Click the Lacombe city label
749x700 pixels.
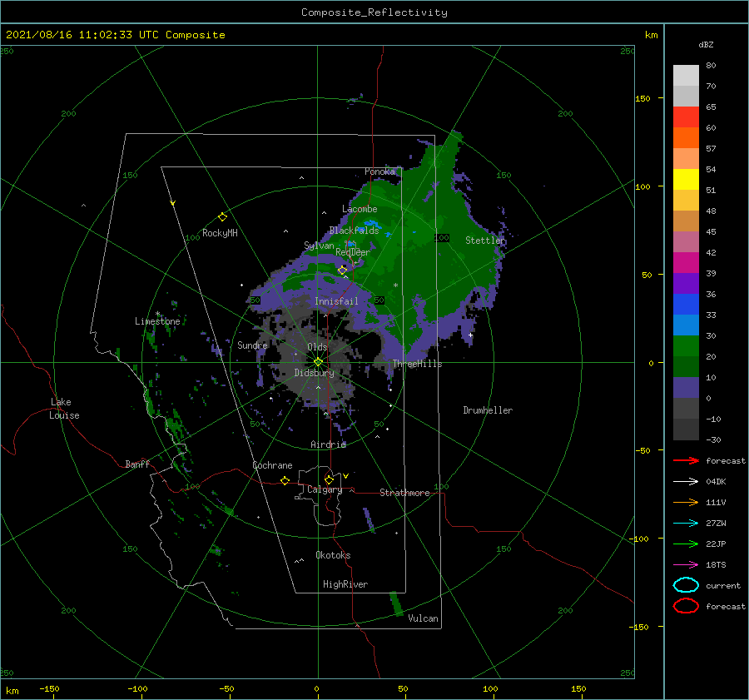[x=360, y=209]
